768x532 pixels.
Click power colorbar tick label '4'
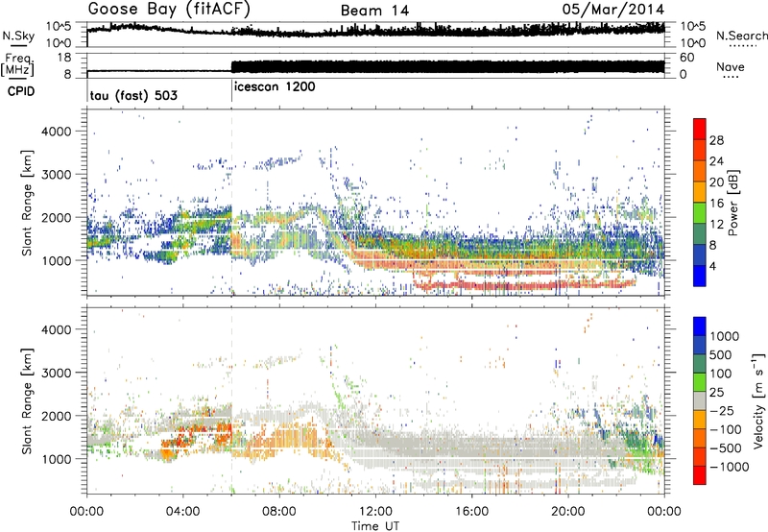(712, 267)
